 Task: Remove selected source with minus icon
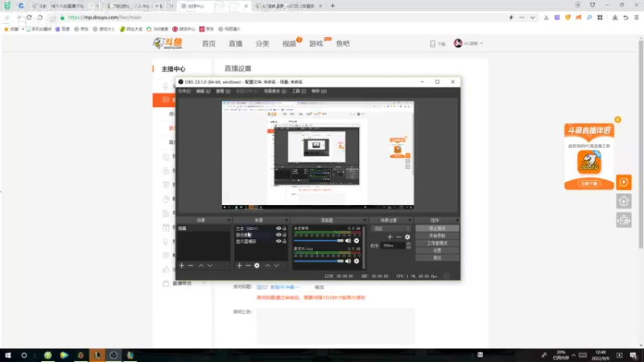[248, 265]
